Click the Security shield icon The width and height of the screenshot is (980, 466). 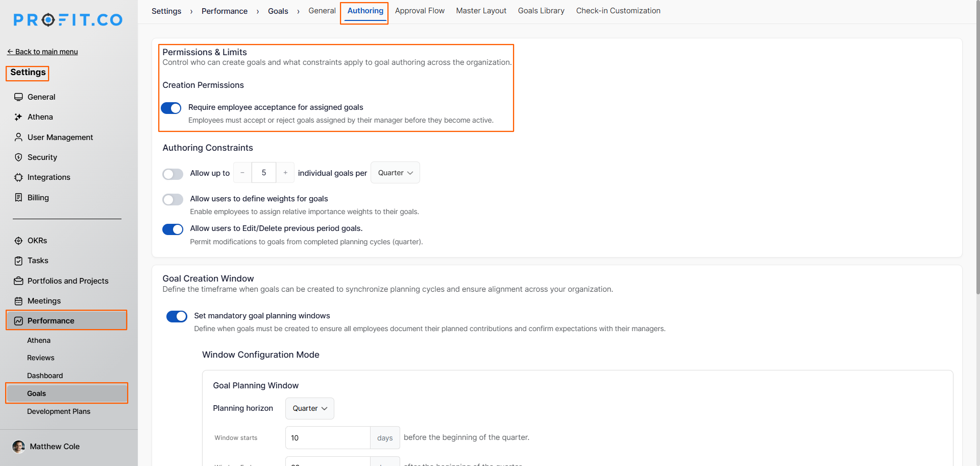pyautogui.click(x=18, y=157)
